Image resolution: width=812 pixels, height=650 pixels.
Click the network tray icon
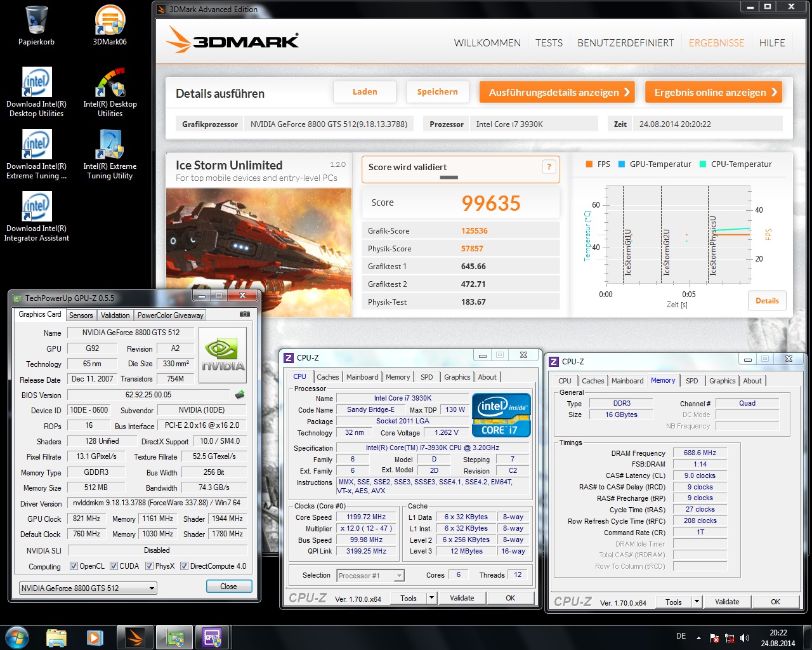point(730,638)
